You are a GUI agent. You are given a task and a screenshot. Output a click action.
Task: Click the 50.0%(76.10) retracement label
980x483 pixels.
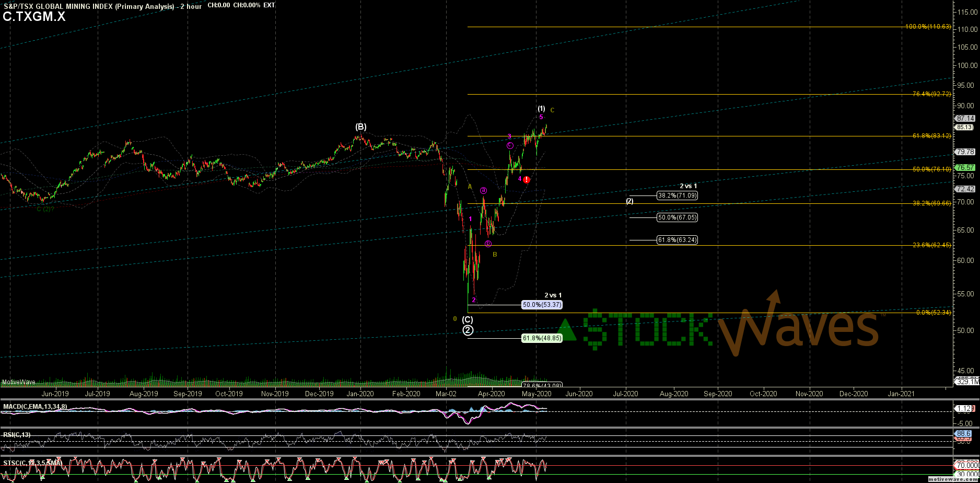tap(931, 169)
